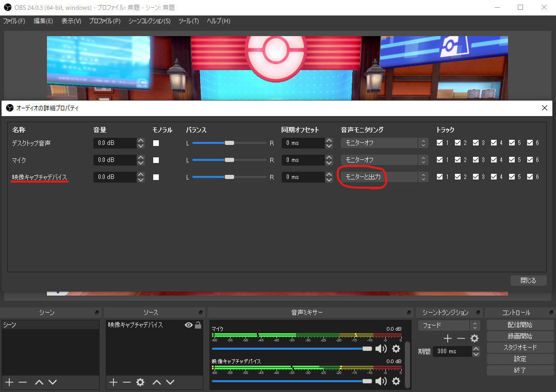Pop out the コントロール dock icon

(x=551, y=313)
